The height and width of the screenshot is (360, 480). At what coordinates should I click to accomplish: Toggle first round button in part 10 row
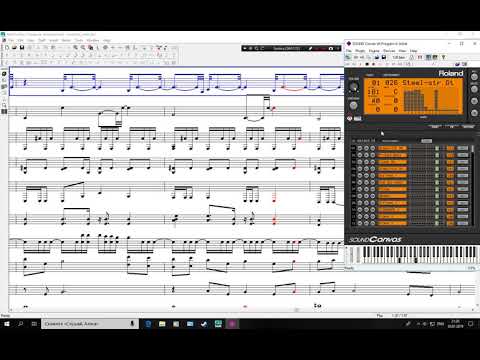click(360, 210)
